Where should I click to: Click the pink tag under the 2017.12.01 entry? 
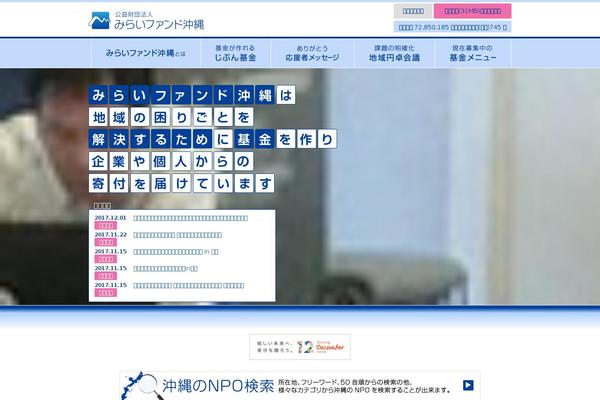point(106,225)
